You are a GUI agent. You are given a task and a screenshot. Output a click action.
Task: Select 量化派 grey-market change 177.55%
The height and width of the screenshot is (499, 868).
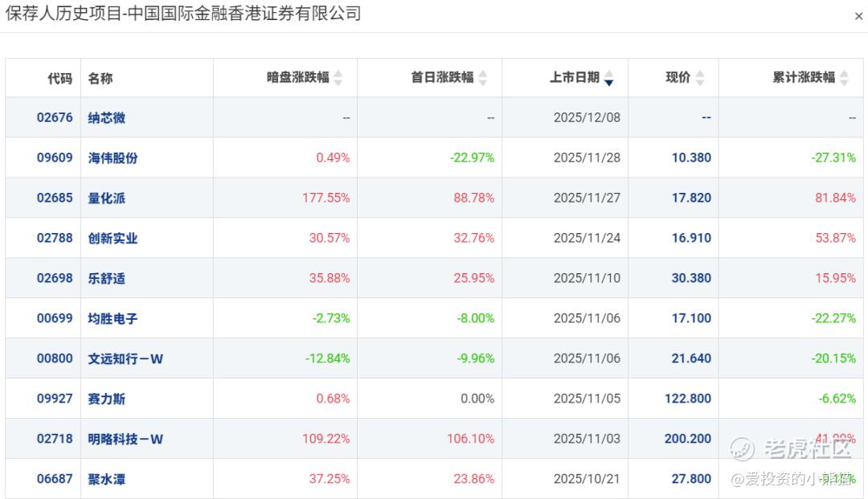[326, 198]
